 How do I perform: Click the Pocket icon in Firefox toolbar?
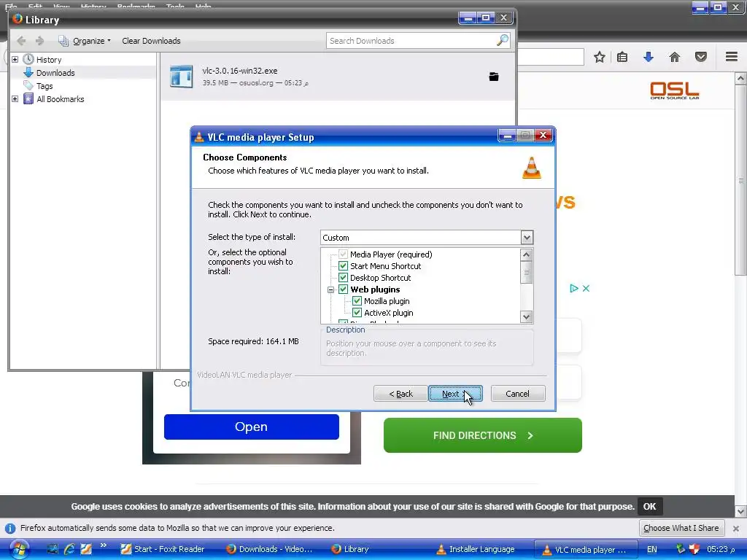pyautogui.click(x=701, y=57)
